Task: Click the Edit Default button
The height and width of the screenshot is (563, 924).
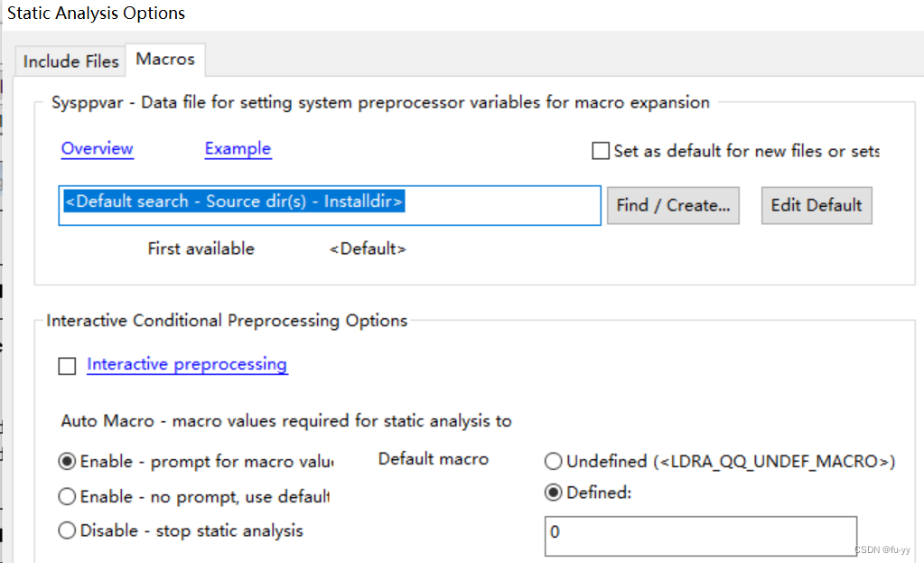Action: [816, 205]
